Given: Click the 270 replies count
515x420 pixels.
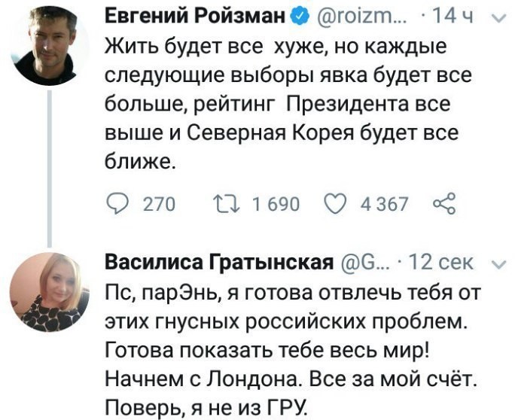Looking at the screenshot, I should 159,204.
